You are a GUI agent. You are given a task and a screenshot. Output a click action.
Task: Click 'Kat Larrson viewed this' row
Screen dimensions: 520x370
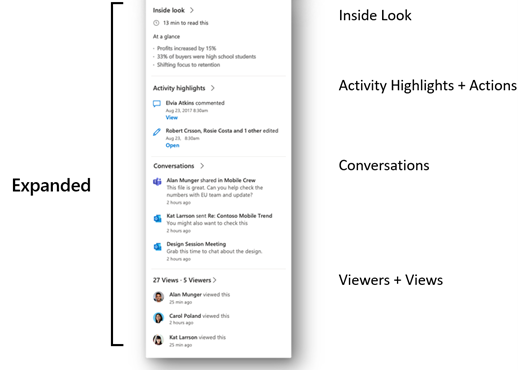pos(189,340)
